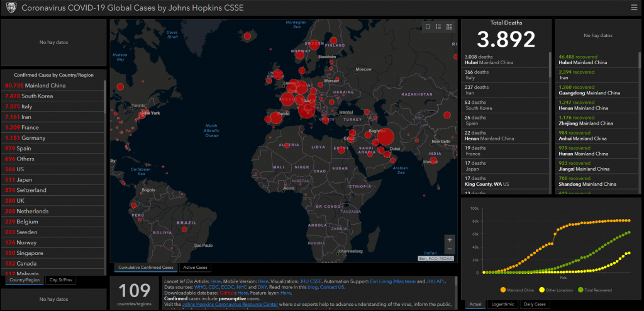Select 511 Japan row
644x311 pixels.
pos(53,180)
